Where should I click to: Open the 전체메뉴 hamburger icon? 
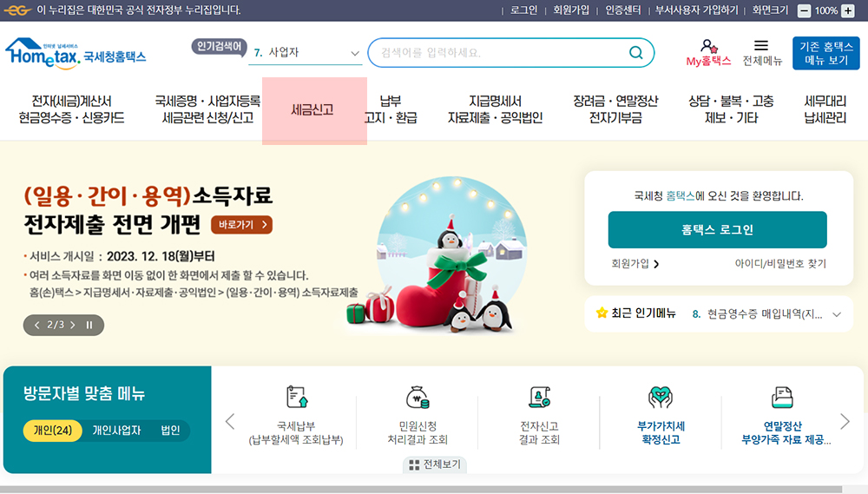pos(762,45)
